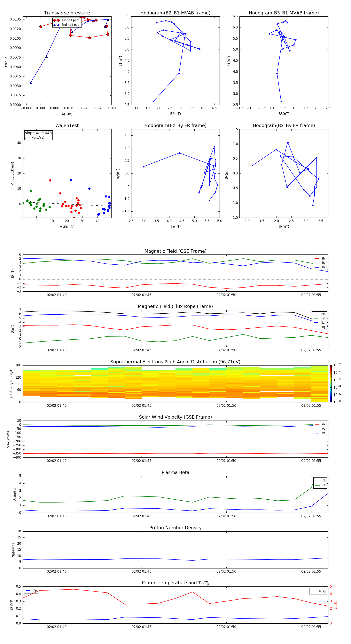
Task: Click the leftmost point in Bz_By hodogram
Action: click(143, 167)
